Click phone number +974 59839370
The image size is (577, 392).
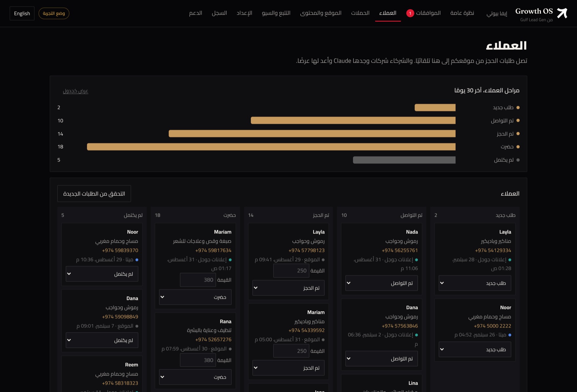pos(120,250)
